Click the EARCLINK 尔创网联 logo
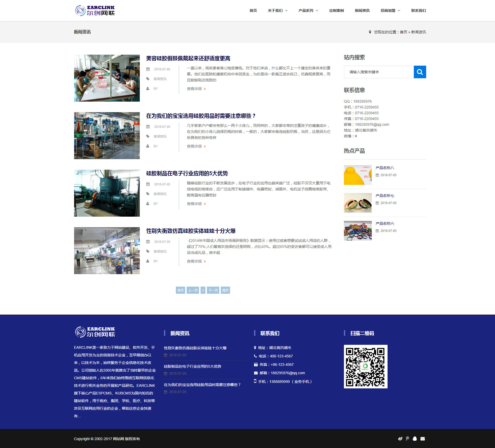 [96, 11]
